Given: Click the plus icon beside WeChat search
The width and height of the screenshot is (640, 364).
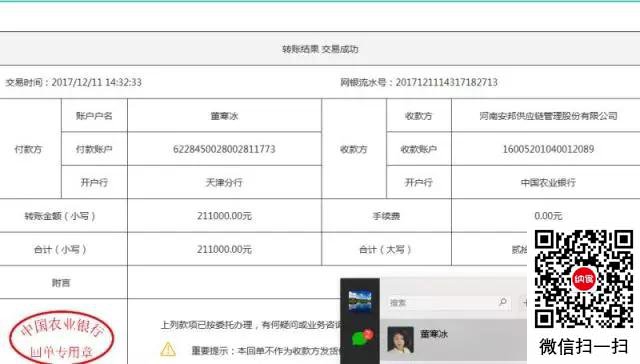Looking at the screenshot, I should pos(524,302).
